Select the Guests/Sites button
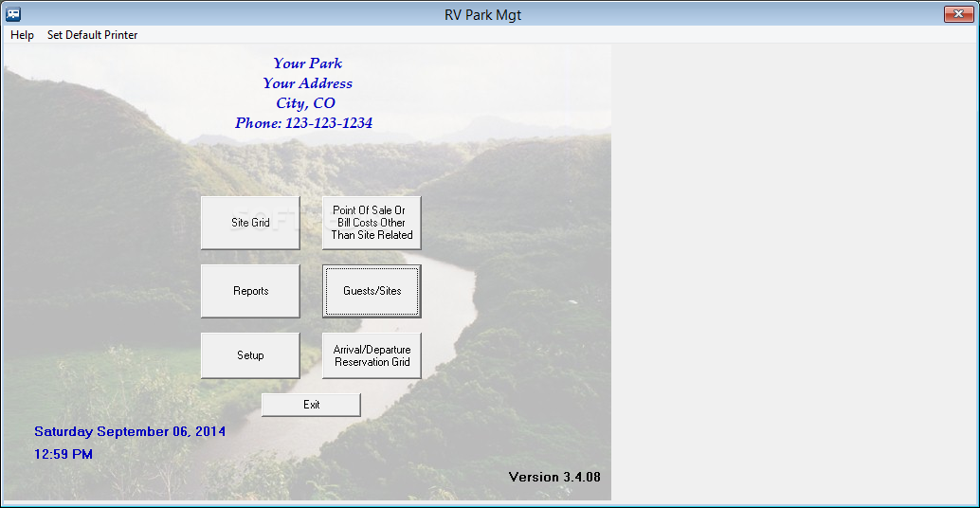 (372, 291)
